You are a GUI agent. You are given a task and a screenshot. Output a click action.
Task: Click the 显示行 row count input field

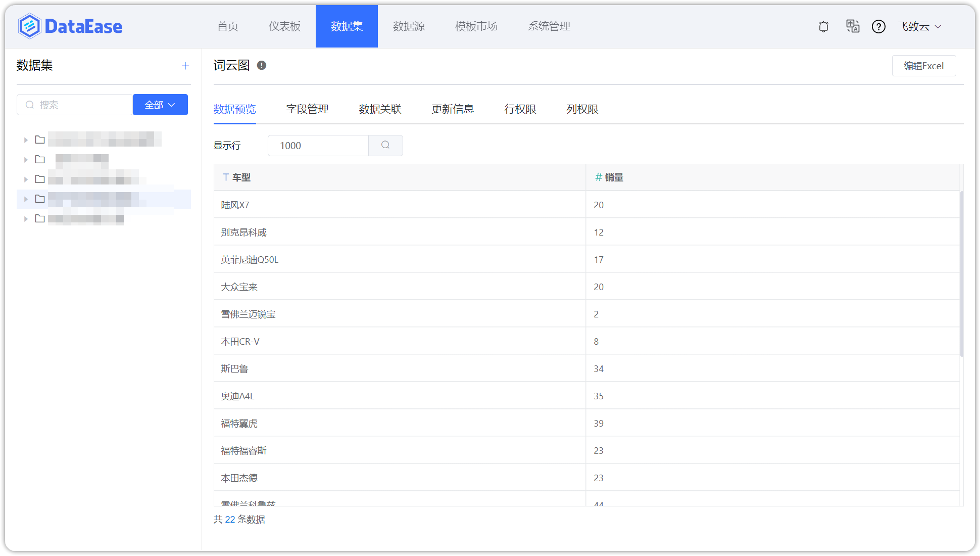(x=318, y=146)
